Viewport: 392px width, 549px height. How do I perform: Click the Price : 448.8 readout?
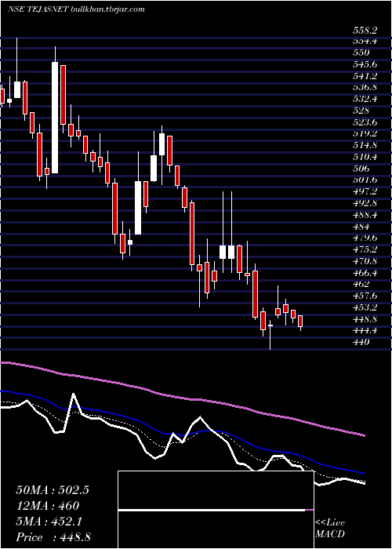[53, 537]
